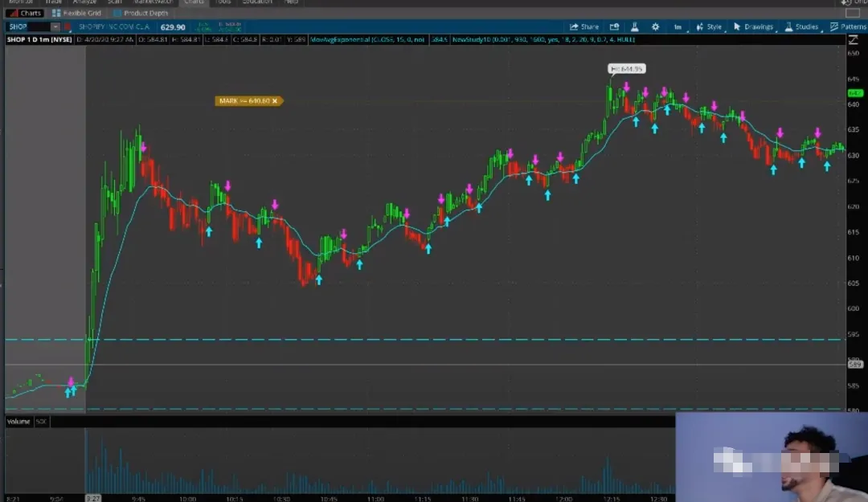Click the green current price tag on axis

(855, 93)
